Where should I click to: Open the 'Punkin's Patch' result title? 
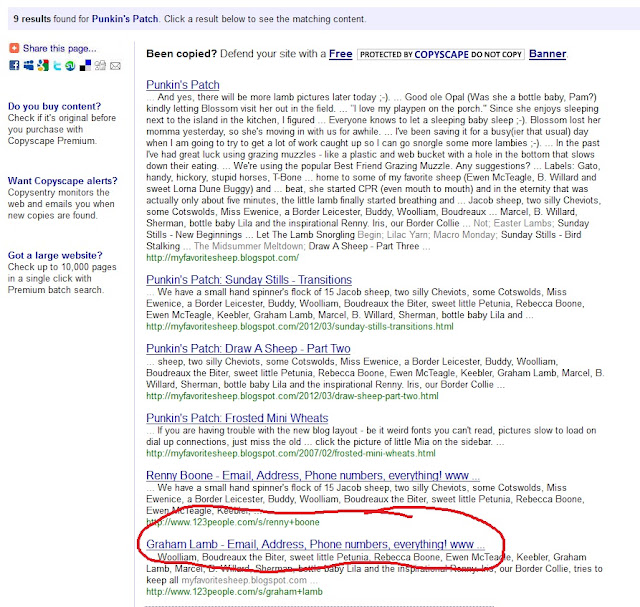(183, 84)
